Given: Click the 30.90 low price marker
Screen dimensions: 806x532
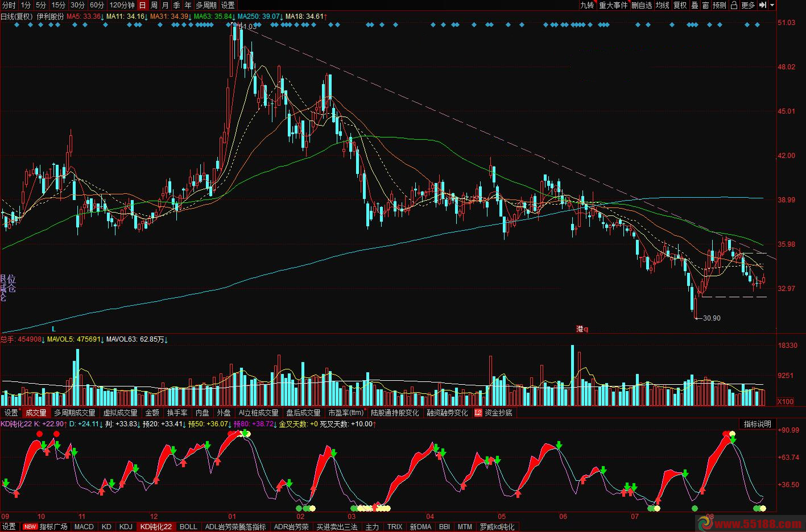Looking at the screenshot, I should pos(711,318).
